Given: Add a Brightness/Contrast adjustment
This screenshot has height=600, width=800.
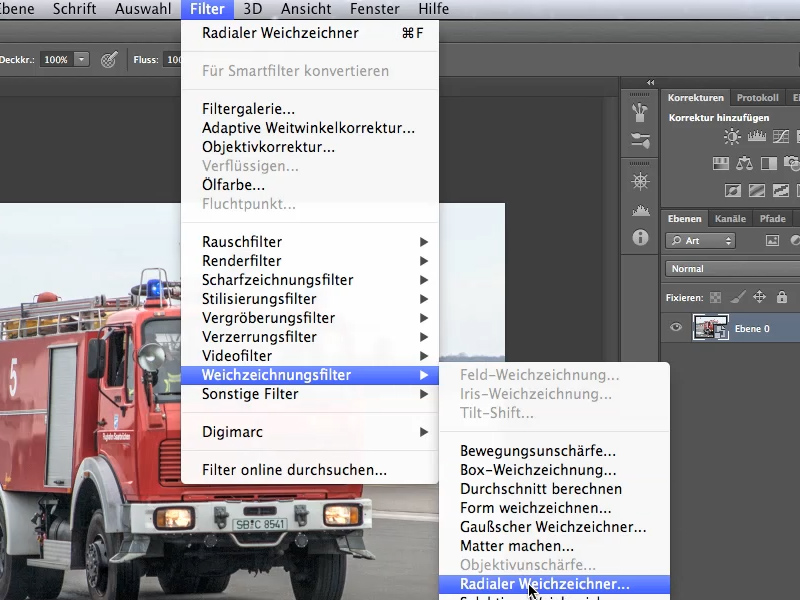Looking at the screenshot, I should click(x=732, y=136).
